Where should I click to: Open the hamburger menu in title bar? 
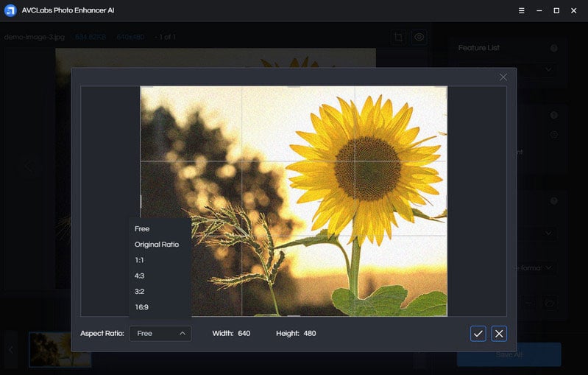tap(521, 10)
